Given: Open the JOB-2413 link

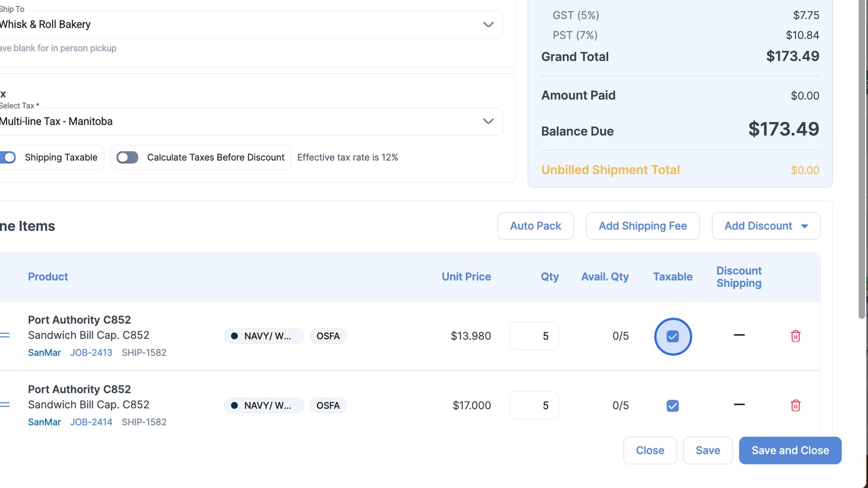Looking at the screenshot, I should pyautogui.click(x=91, y=352).
